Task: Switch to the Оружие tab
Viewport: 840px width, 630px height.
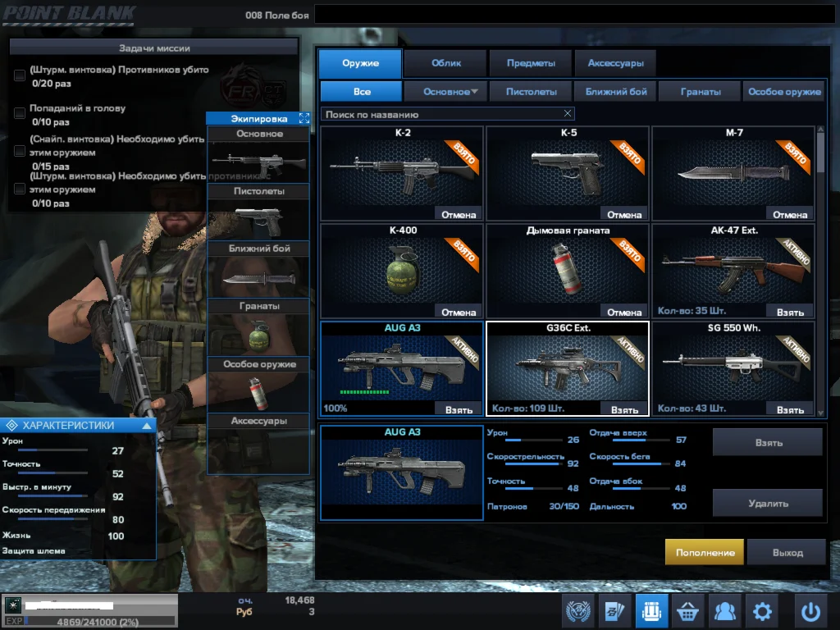Action: pos(360,63)
